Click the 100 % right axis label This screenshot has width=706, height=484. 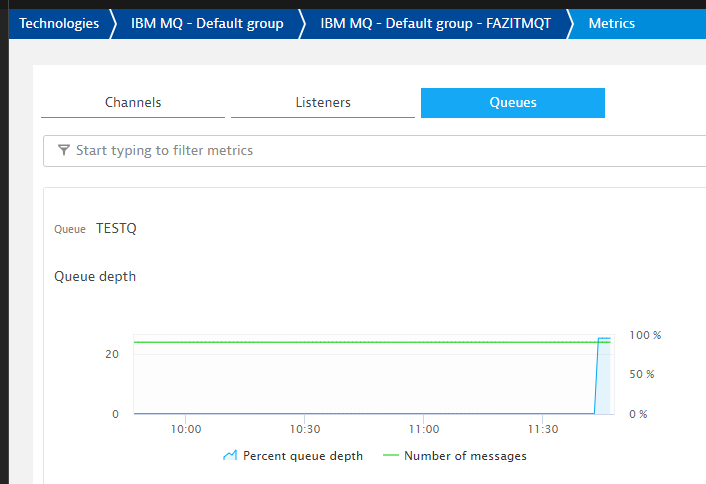(645, 336)
